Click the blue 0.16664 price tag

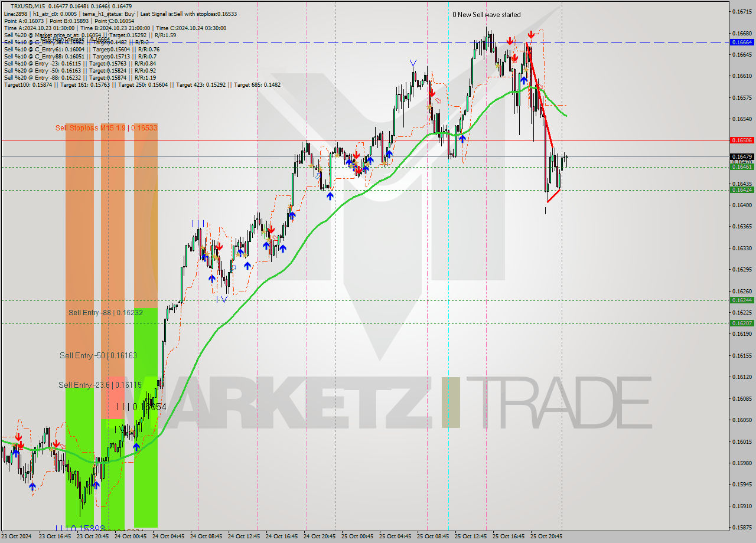[x=742, y=42]
